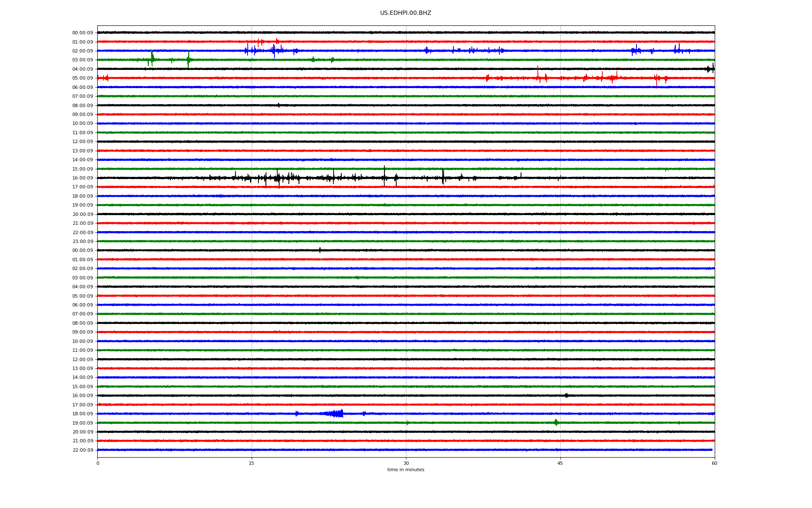Click the last 22:00:09 time label

82,450
